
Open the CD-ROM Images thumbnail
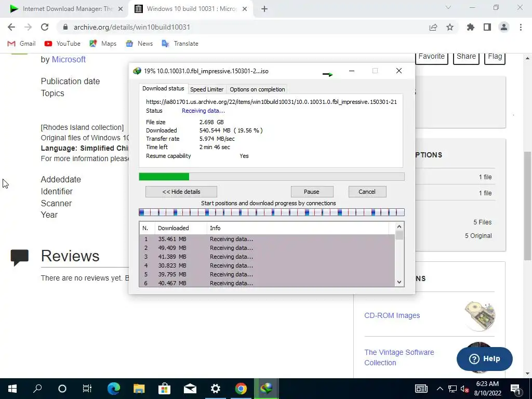tap(480, 315)
